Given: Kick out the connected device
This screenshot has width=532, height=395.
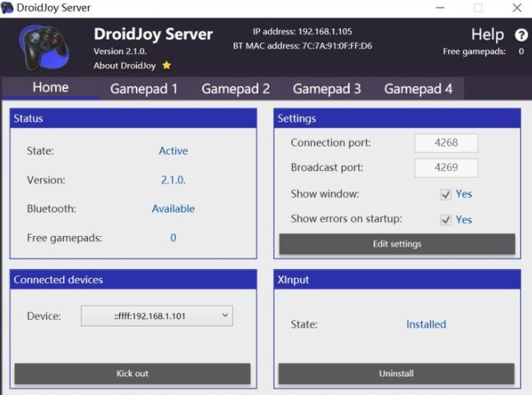Looking at the screenshot, I should coord(132,374).
